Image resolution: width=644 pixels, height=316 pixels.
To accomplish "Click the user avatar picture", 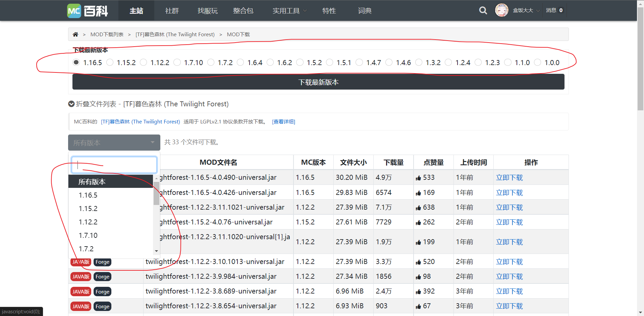I will click(501, 10).
